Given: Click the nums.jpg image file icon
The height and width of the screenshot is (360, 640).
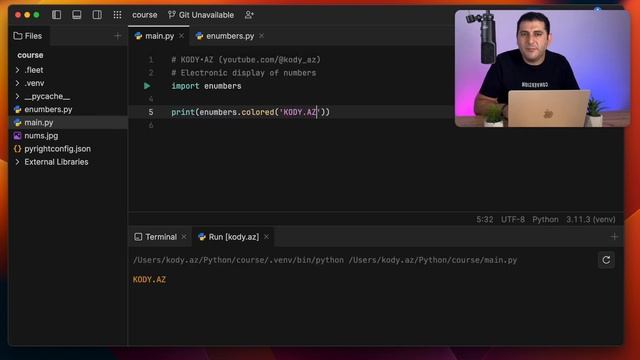Looking at the screenshot, I should [x=17, y=136].
